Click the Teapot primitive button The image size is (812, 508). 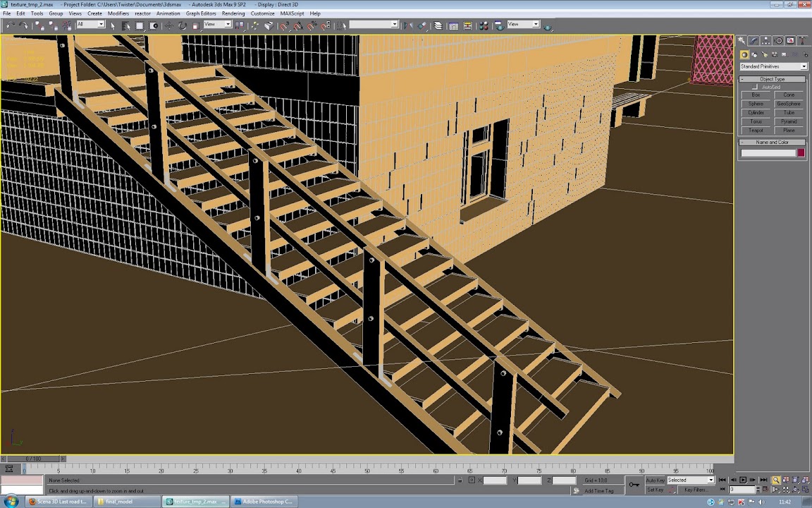(756, 131)
